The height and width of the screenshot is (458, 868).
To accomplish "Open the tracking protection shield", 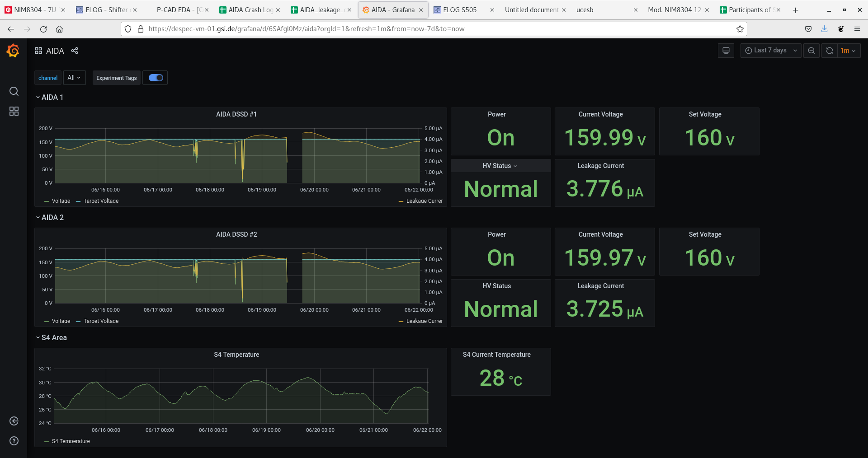I will pyautogui.click(x=128, y=29).
